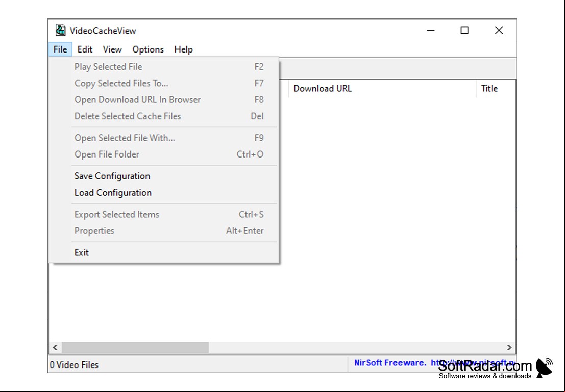Open the Edit menu
Viewport: 565px width, 392px height.
point(85,49)
